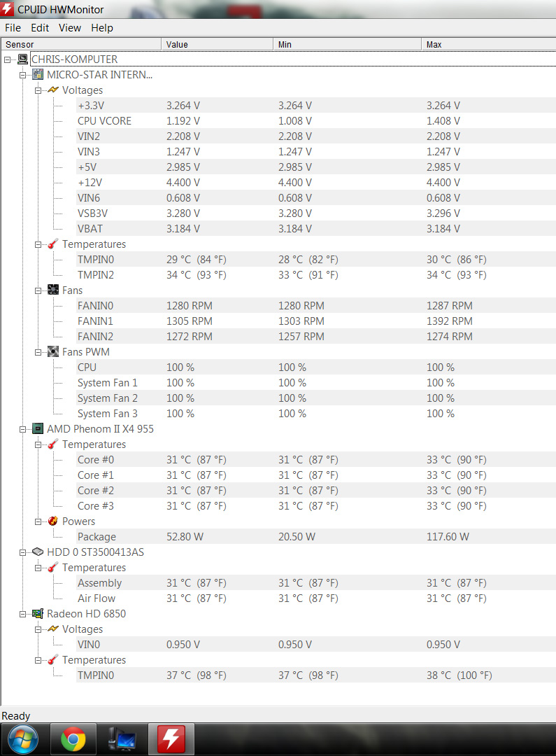
Task: Select the CPU VCORE voltage row
Action: [x=104, y=121]
